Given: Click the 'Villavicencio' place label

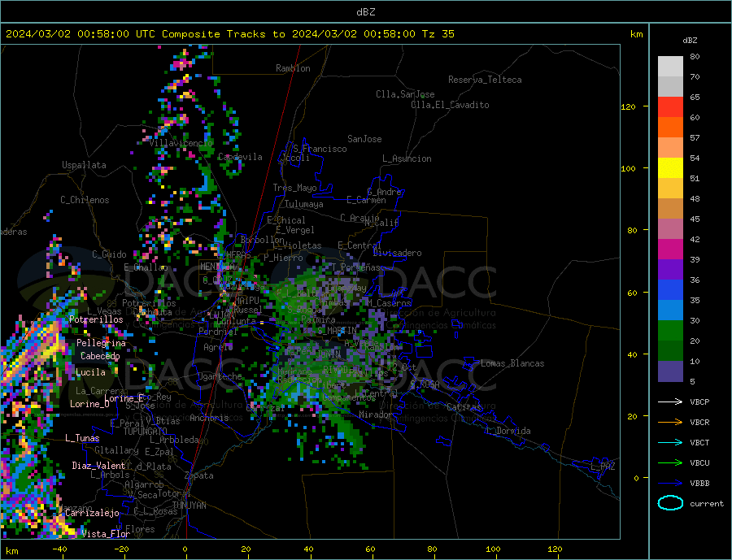Looking at the screenshot, I should [181, 143].
